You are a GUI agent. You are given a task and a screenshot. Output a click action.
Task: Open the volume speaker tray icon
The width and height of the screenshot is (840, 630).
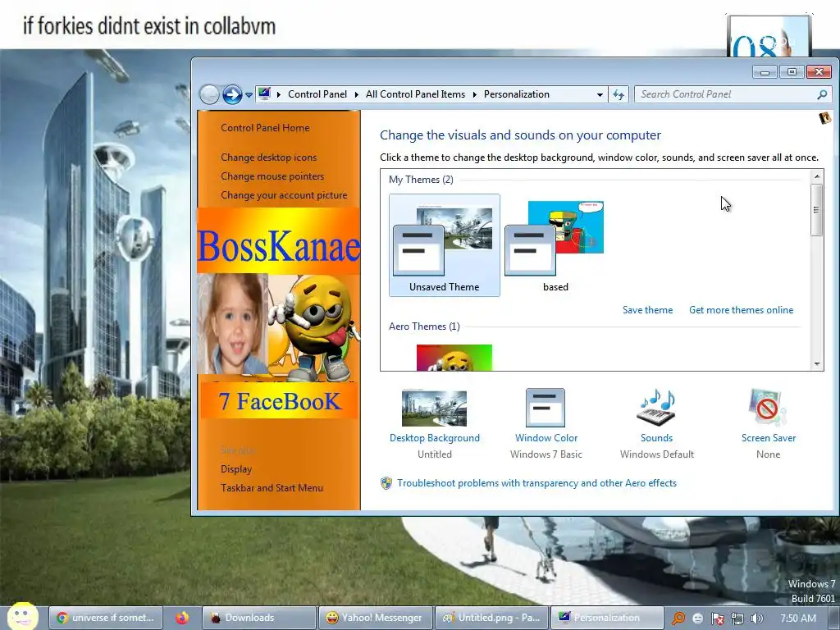pyautogui.click(x=756, y=619)
